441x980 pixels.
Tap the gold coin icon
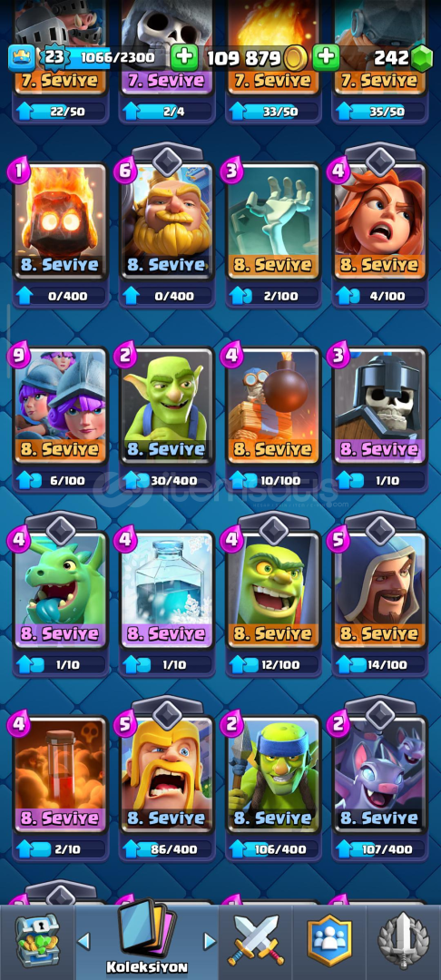[295, 59]
